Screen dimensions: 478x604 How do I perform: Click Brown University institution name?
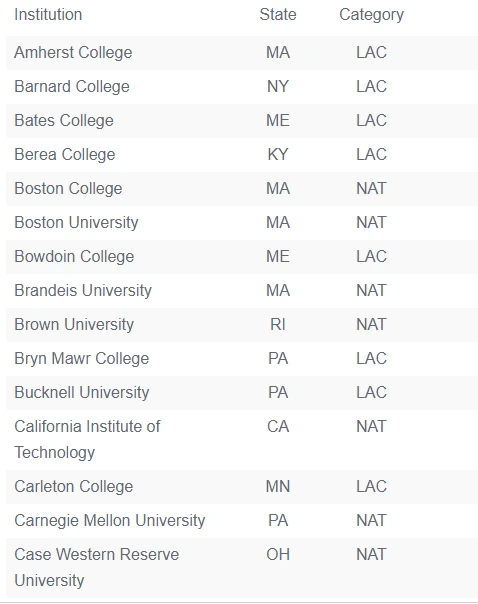74,325
